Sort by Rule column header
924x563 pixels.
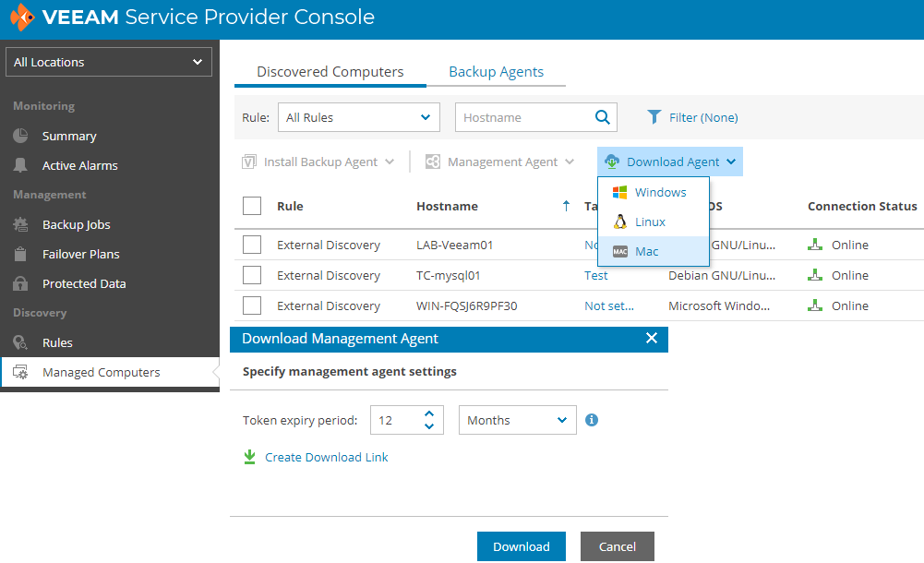click(x=290, y=206)
